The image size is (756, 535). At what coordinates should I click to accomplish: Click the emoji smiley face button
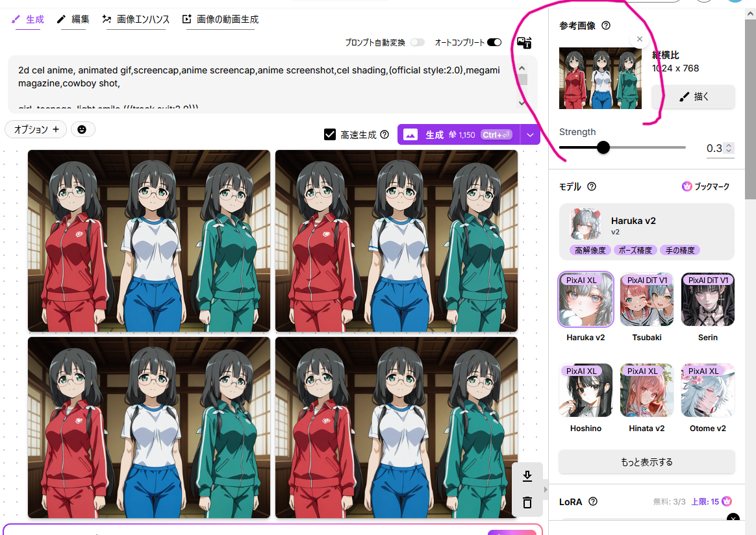(82, 129)
